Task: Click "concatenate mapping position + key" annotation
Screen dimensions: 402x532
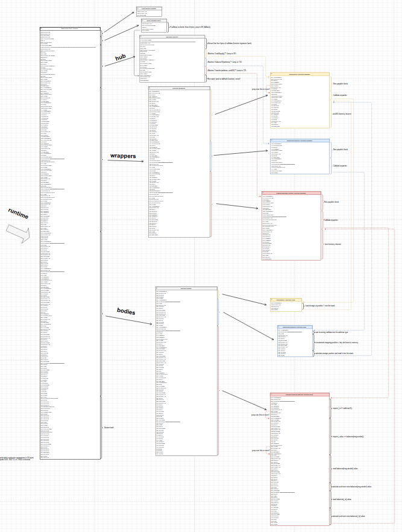Action: click(336, 343)
